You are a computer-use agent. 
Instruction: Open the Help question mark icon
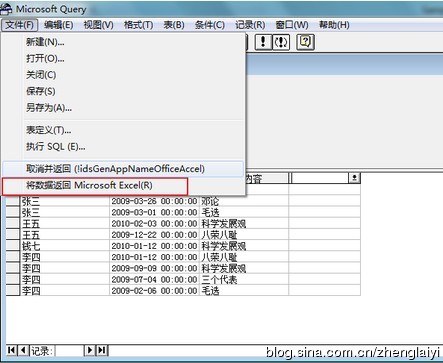tap(305, 42)
